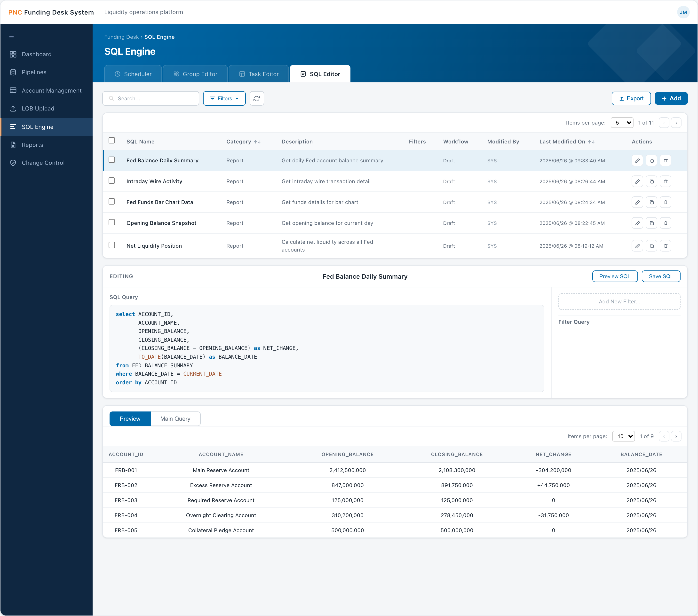Delete the Net Liquidity Position row
Screen dimensions: 698x616
[x=666, y=246]
